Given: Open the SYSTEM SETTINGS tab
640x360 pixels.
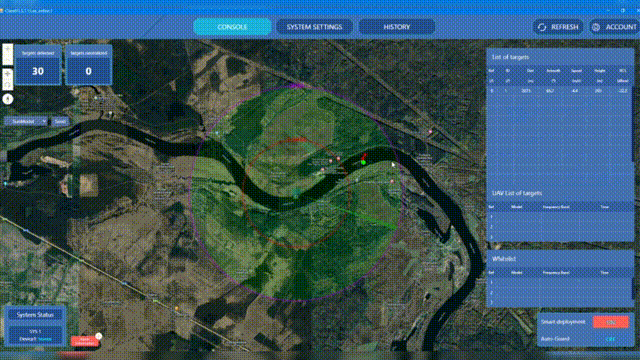Looking at the screenshot, I should [314, 27].
